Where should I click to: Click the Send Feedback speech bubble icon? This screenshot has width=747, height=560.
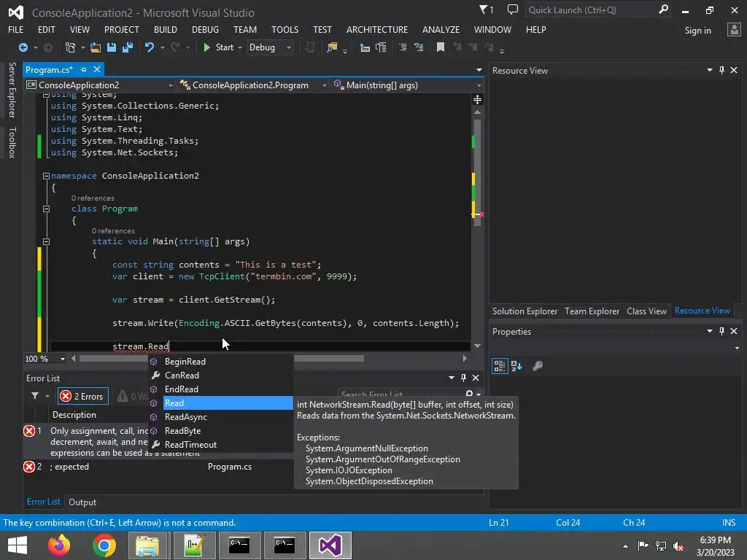(513, 9)
